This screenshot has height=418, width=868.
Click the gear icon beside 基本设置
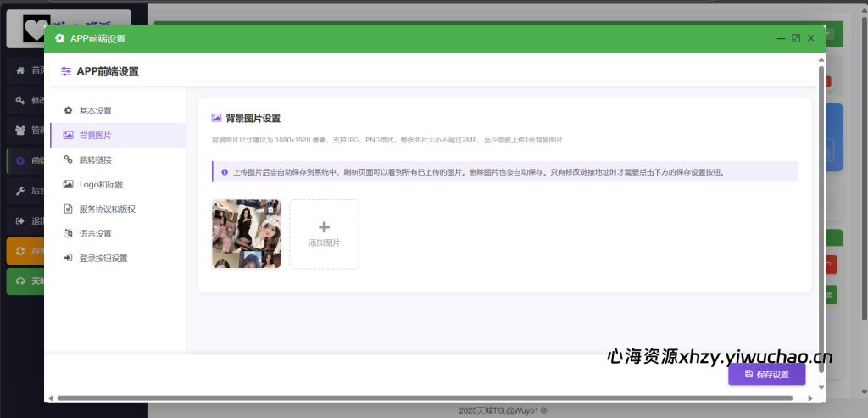point(68,111)
